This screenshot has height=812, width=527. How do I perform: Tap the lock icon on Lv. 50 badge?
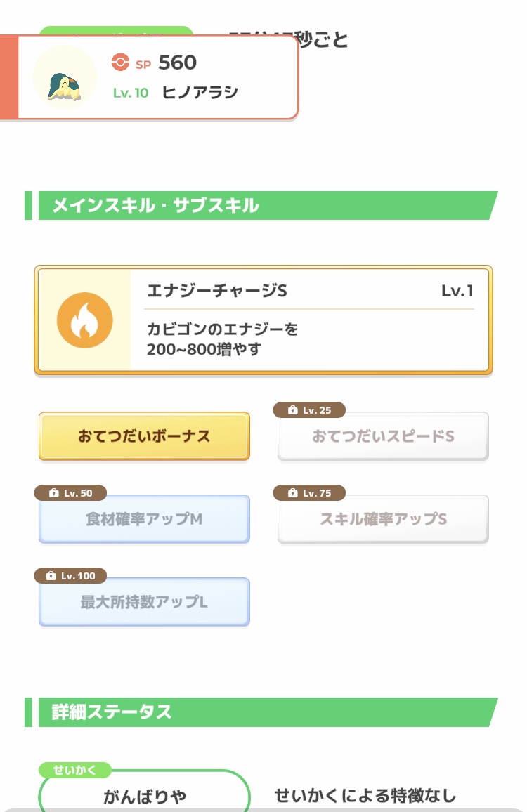(53, 493)
